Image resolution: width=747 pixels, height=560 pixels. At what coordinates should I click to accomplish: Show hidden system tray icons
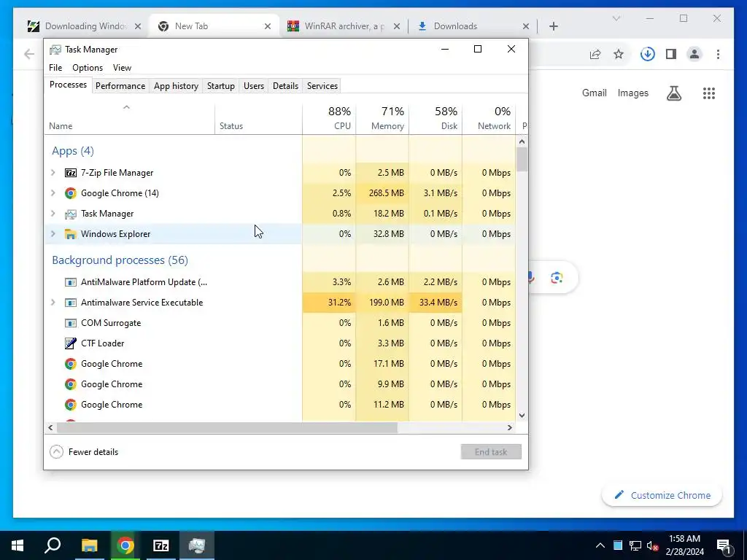click(x=600, y=545)
